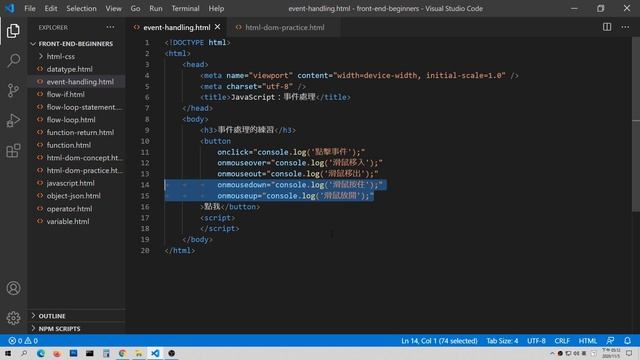Open the Help menu
Image resolution: width=640 pixels, height=360 pixels.
216,8
